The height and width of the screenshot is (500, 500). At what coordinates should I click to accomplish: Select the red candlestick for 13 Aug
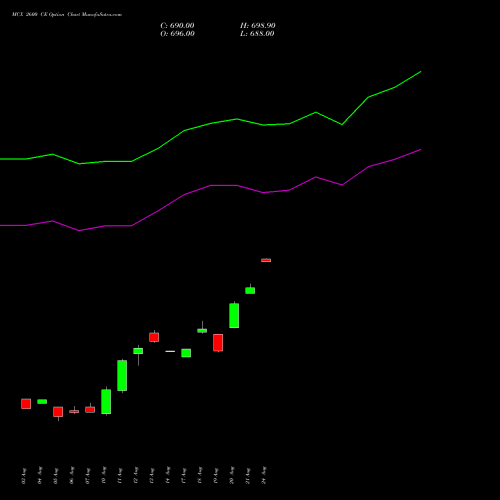click(x=154, y=337)
